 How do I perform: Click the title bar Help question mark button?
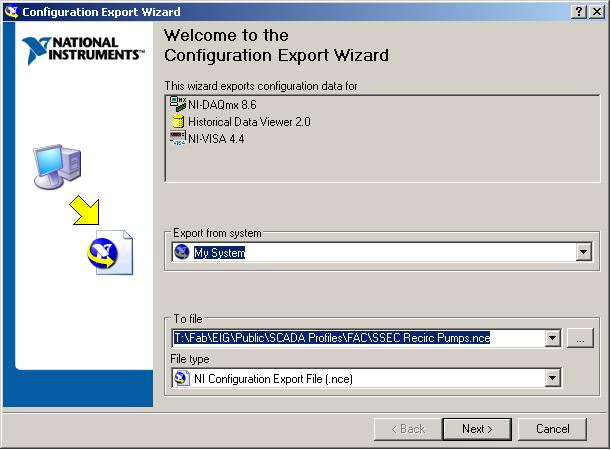(579, 12)
